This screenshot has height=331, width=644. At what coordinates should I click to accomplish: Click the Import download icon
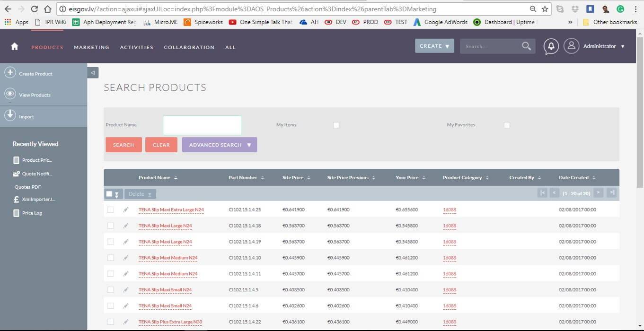10,115
